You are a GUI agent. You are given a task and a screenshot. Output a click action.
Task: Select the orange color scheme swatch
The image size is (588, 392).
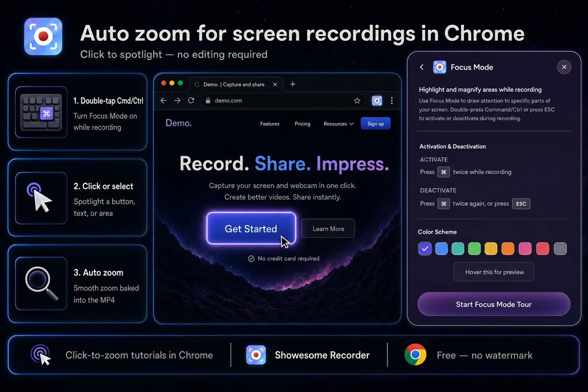[508, 249]
